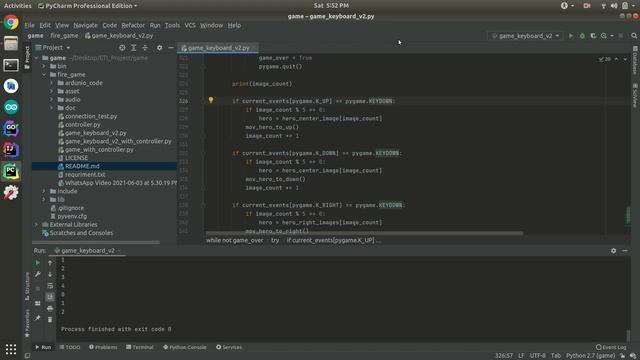The image size is (640, 360).
Task: Open the game_keyboard_v2 run configuration dropdown
Action: point(525,36)
